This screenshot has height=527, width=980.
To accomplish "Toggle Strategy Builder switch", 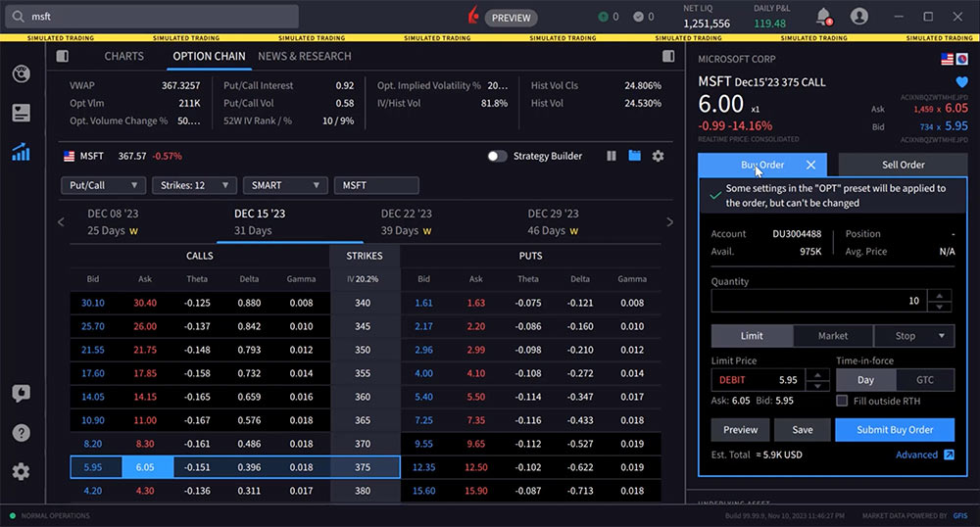I will click(497, 156).
